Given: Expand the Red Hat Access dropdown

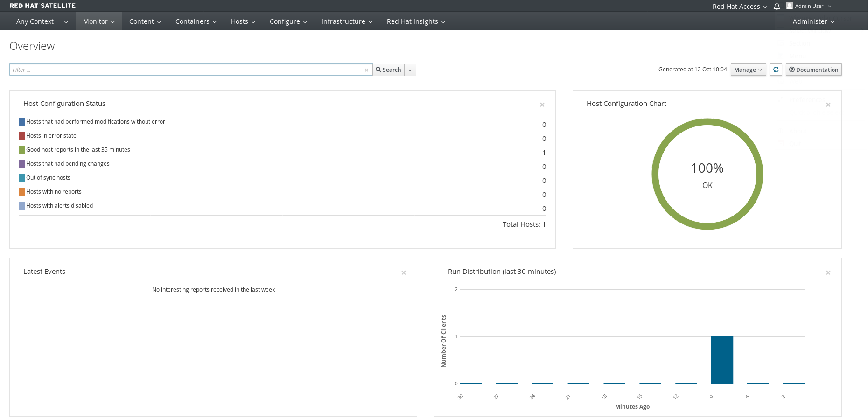Looking at the screenshot, I should pos(740,6).
